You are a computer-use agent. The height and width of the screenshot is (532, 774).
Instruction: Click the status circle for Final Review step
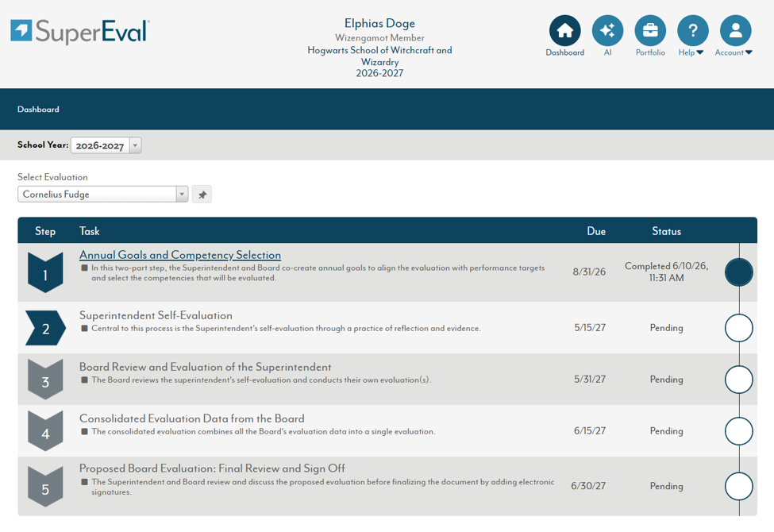coord(739,487)
